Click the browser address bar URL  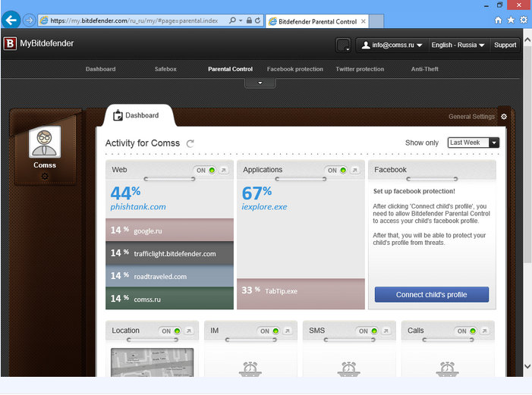click(x=134, y=20)
